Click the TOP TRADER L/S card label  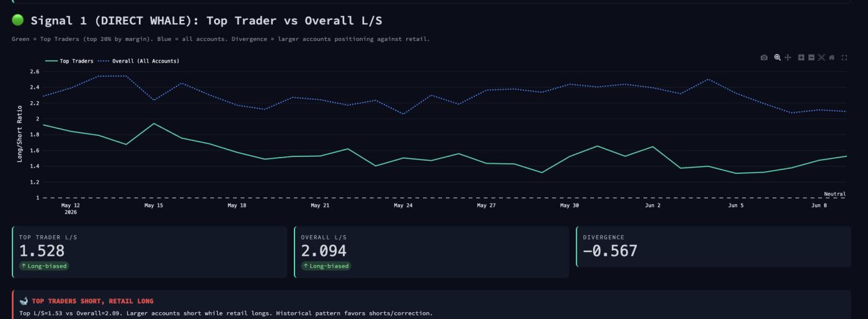coord(48,237)
